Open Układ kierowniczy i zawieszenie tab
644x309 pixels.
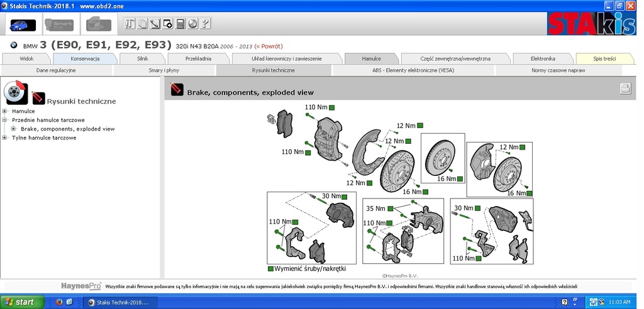click(287, 58)
